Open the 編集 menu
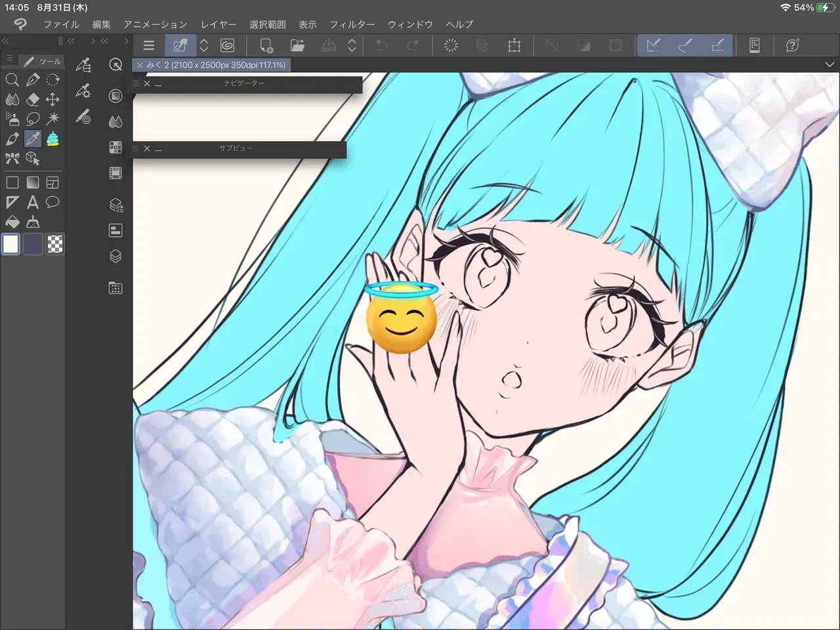840x630 pixels. pyautogui.click(x=101, y=24)
